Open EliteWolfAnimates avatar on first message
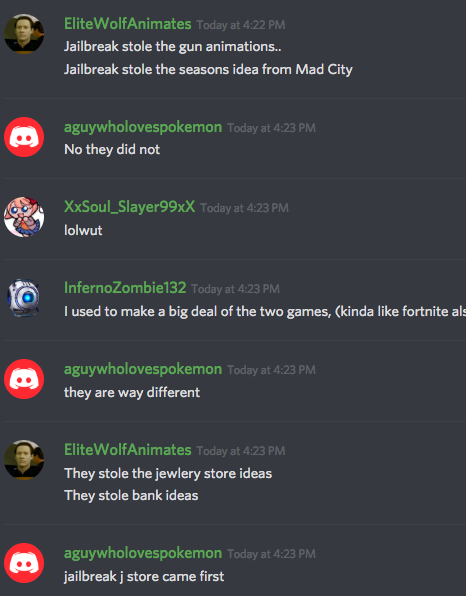The image size is (466, 596). 24,34
